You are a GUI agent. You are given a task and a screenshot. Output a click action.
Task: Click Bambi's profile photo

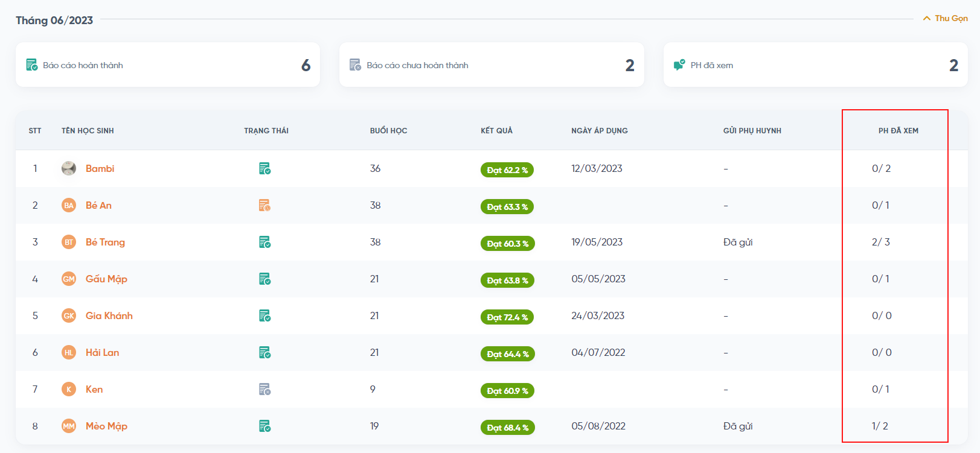click(x=69, y=169)
